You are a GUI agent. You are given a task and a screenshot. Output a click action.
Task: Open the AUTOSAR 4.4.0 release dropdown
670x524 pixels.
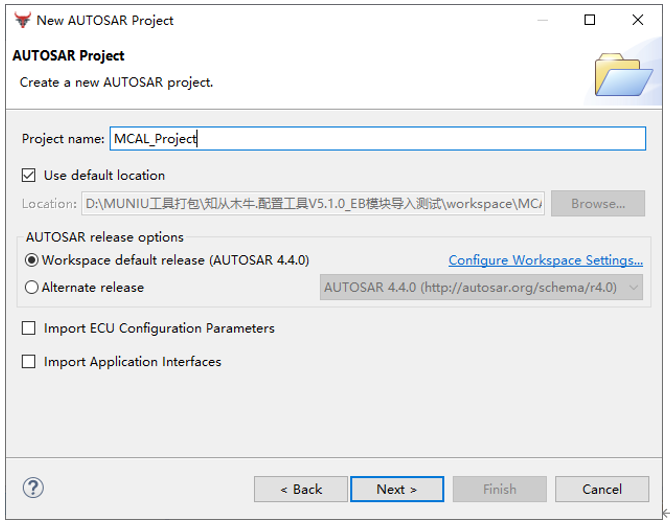point(481,287)
